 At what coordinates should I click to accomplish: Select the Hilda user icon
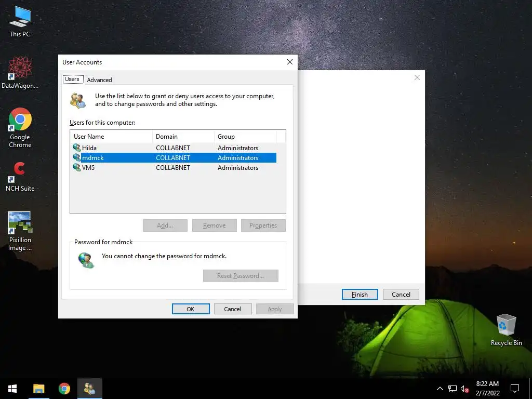77,148
